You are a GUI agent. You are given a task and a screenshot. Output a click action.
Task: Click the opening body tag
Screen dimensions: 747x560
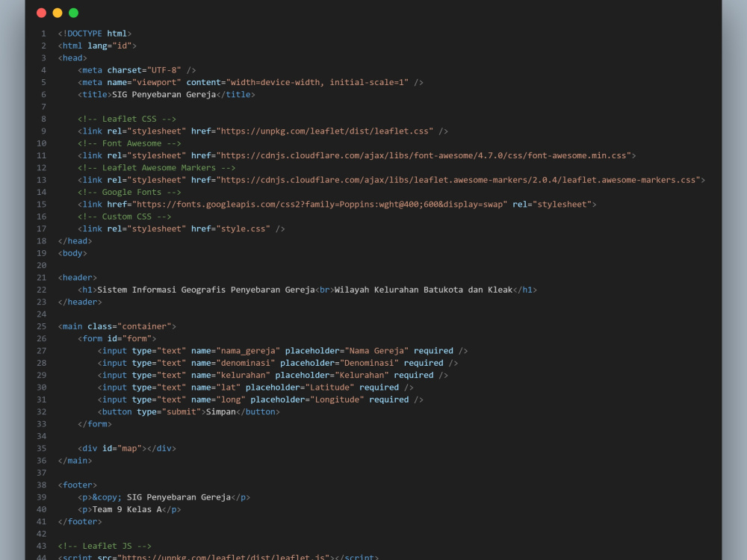pos(72,253)
